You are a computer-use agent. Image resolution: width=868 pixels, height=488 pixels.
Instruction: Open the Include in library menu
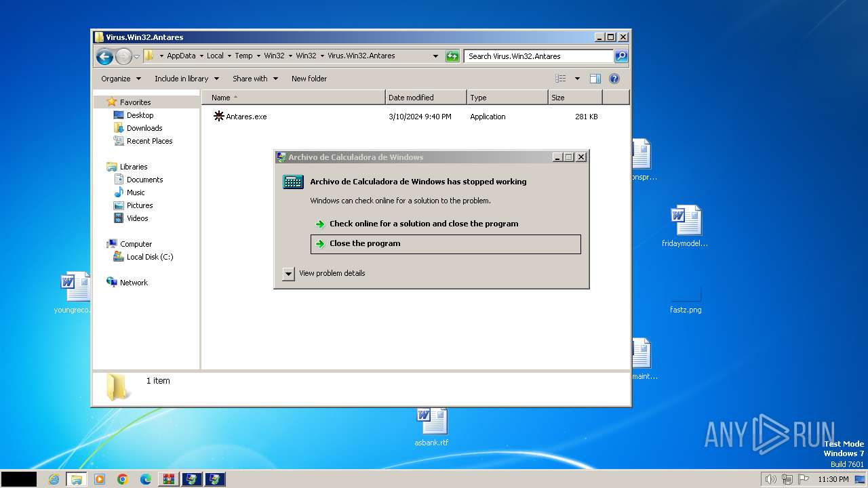(x=186, y=79)
